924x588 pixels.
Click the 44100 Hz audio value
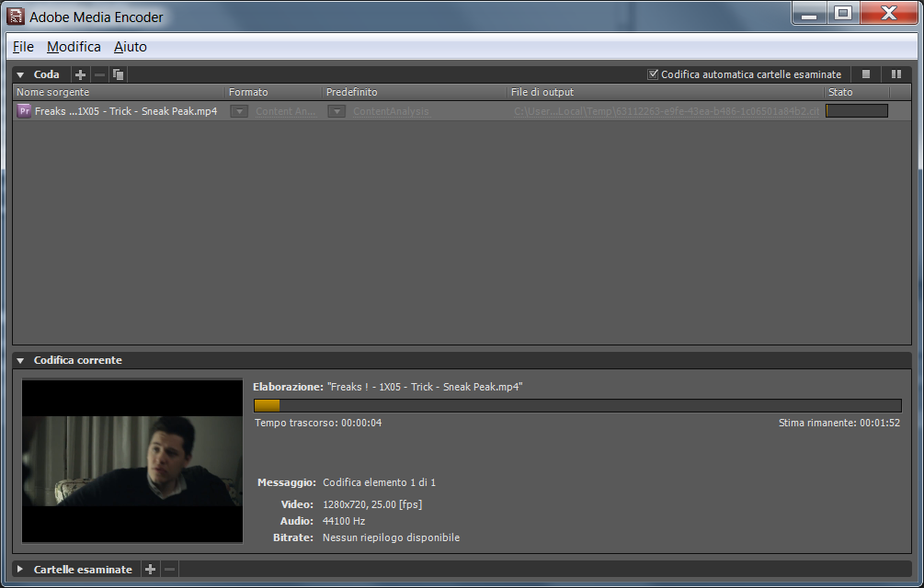pos(344,521)
